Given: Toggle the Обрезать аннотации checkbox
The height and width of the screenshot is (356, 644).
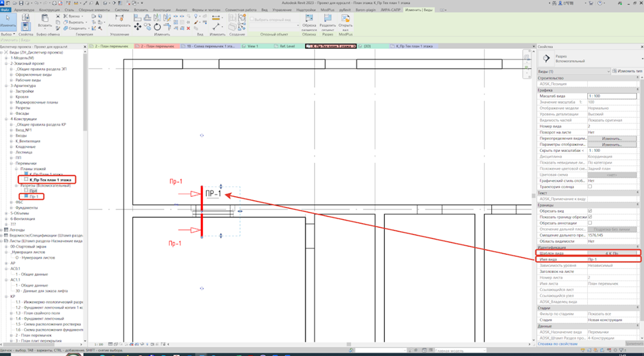Looking at the screenshot, I should (x=590, y=223).
